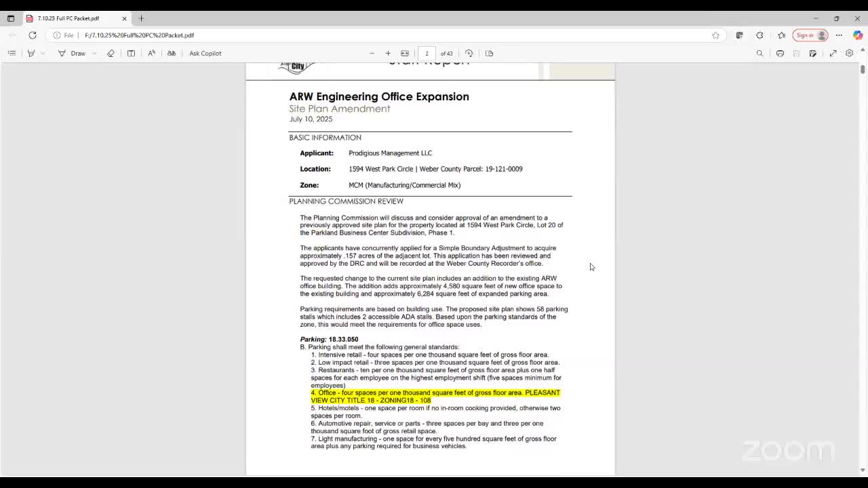Open the PDF table of contents panel
This screenshot has height=488, width=868.
[12, 54]
